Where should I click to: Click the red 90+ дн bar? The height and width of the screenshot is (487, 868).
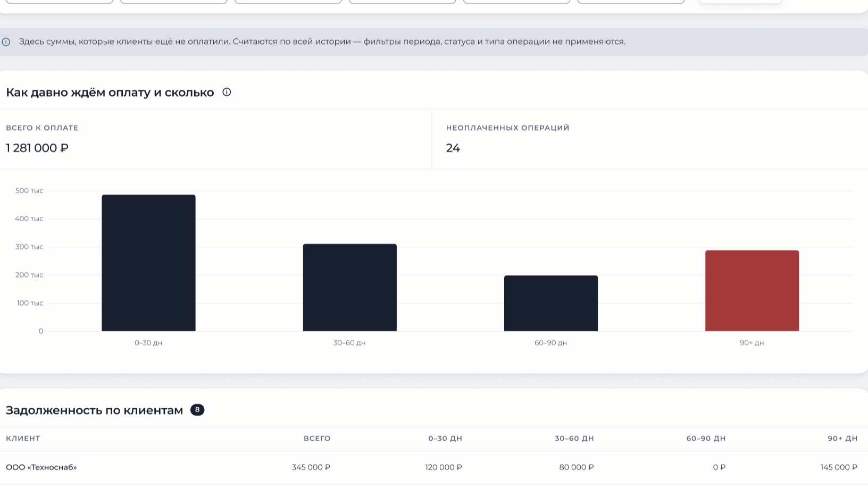(x=752, y=291)
